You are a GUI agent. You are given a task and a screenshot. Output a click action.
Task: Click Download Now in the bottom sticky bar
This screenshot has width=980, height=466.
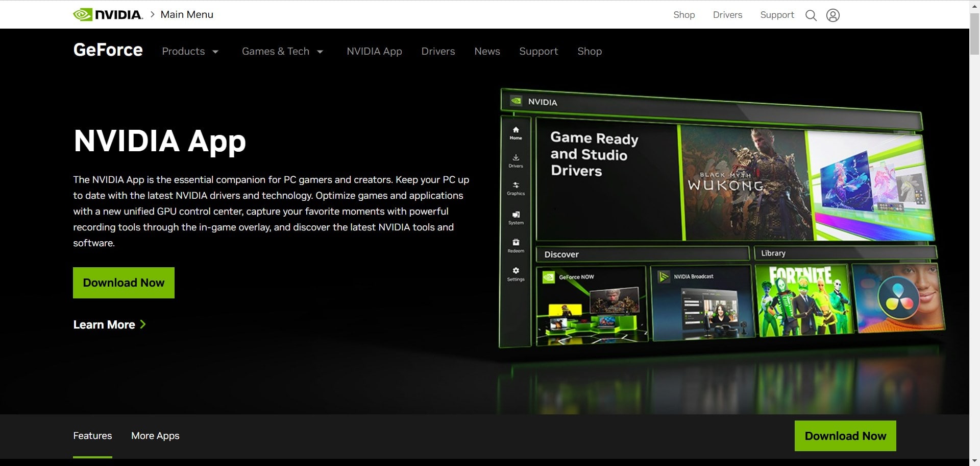coord(845,436)
